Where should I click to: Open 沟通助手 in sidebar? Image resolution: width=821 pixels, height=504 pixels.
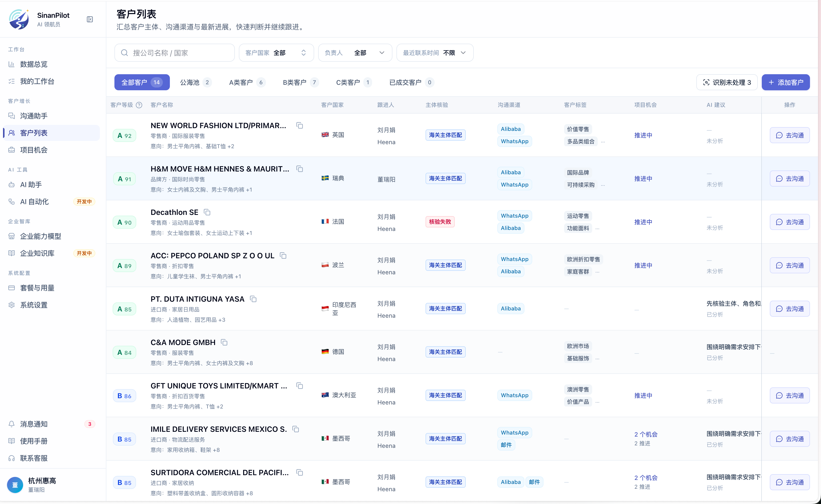pos(52,116)
